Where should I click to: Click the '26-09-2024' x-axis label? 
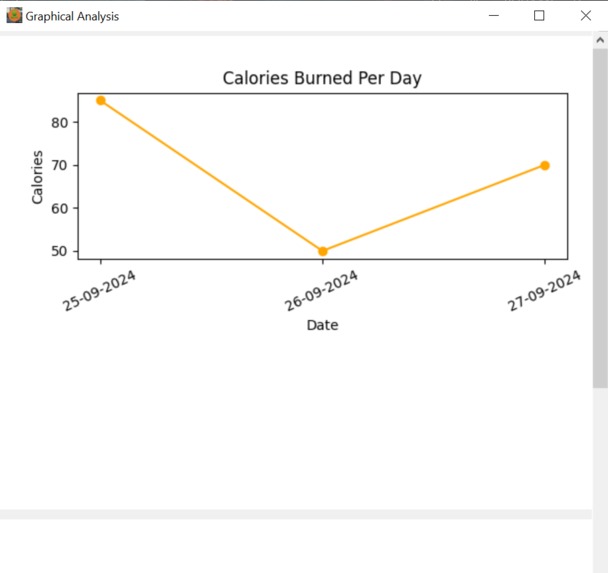click(x=321, y=290)
